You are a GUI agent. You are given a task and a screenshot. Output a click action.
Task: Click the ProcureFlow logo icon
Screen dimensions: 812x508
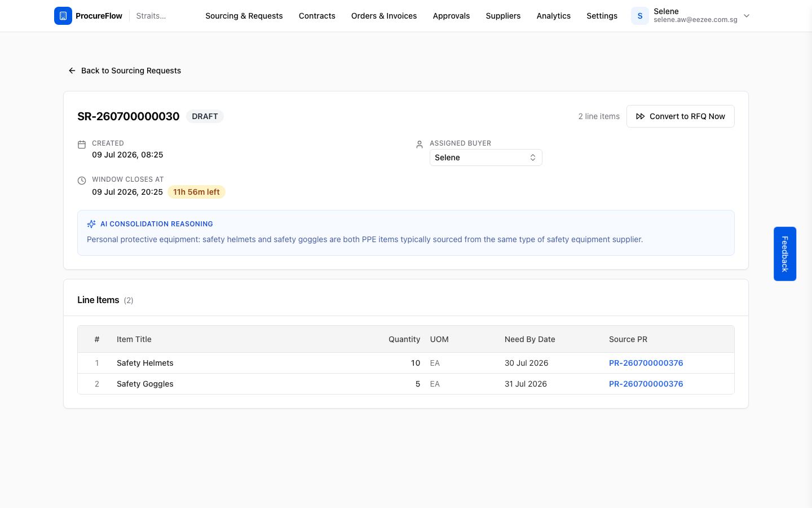pos(63,16)
